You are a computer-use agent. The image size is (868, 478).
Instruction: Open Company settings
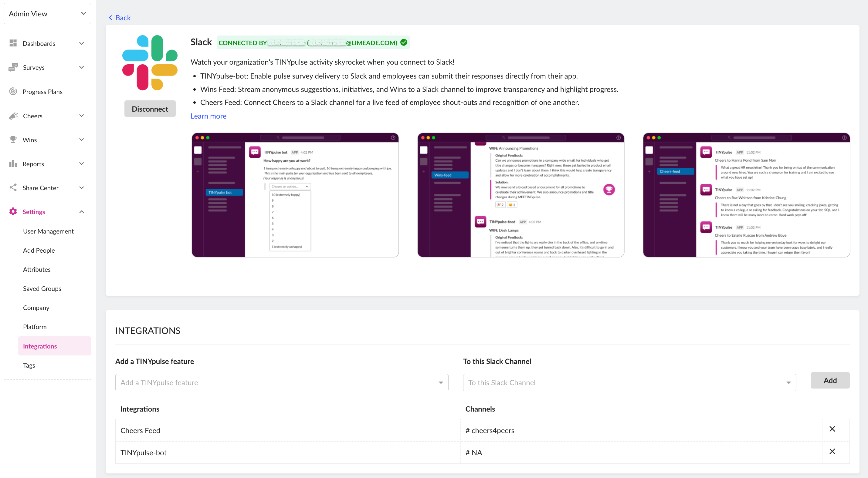click(x=36, y=308)
